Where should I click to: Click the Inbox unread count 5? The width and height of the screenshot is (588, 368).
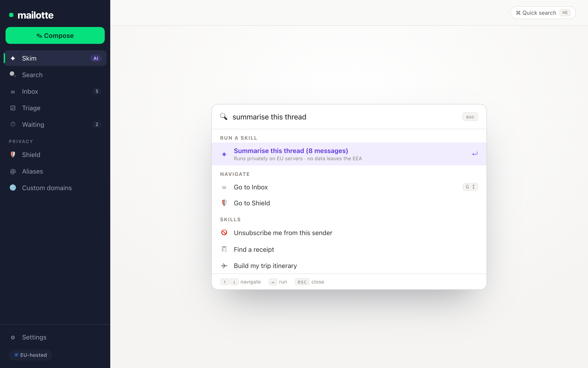point(97,91)
